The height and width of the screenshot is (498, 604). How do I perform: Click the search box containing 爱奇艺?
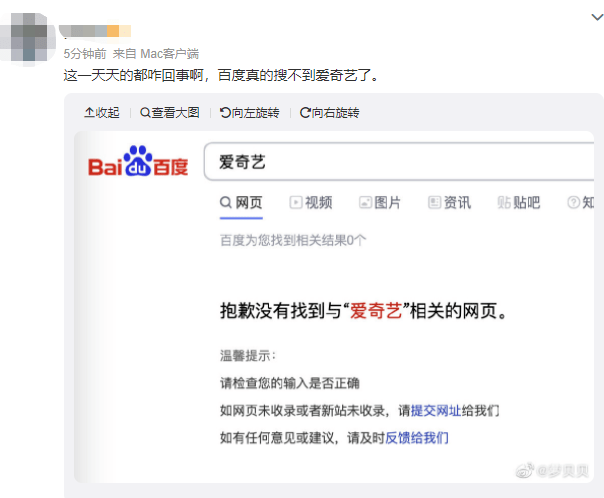(399, 161)
